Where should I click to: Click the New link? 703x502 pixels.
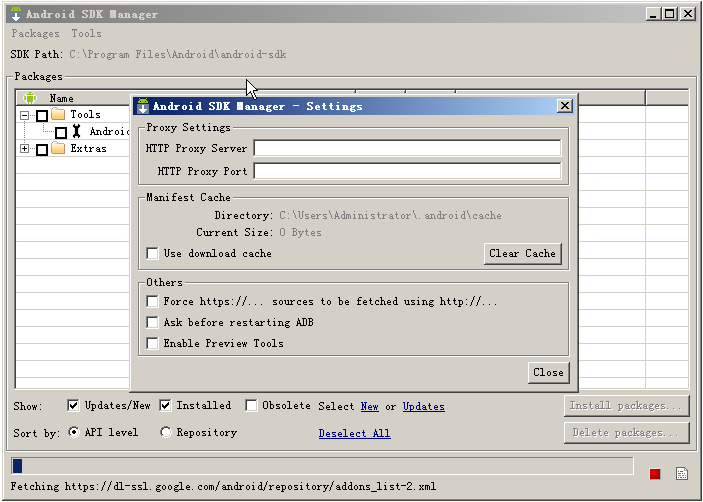pos(369,407)
